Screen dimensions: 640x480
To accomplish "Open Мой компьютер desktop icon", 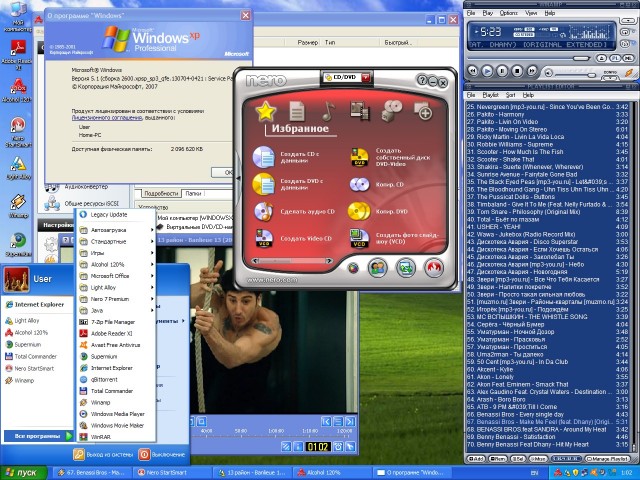I will [17, 17].
